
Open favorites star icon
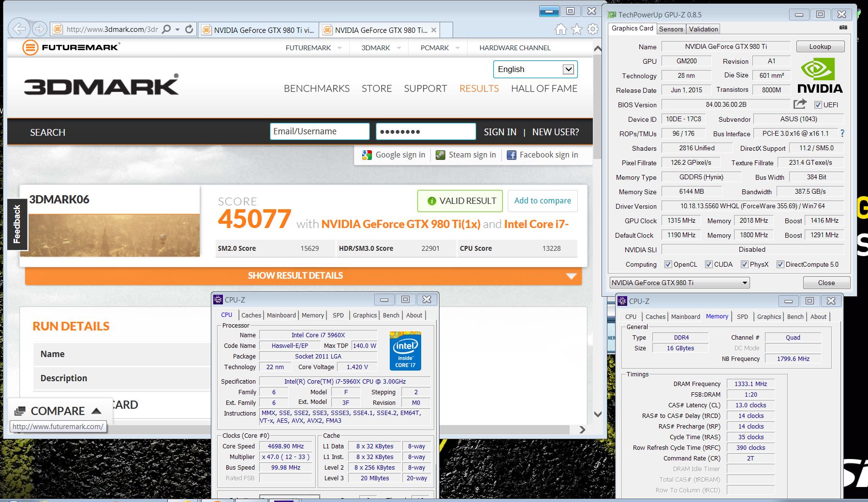tap(576, 29)
